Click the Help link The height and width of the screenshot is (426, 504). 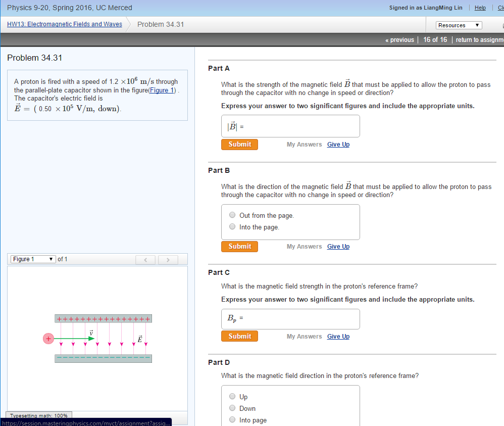click(x=480, y=8)
